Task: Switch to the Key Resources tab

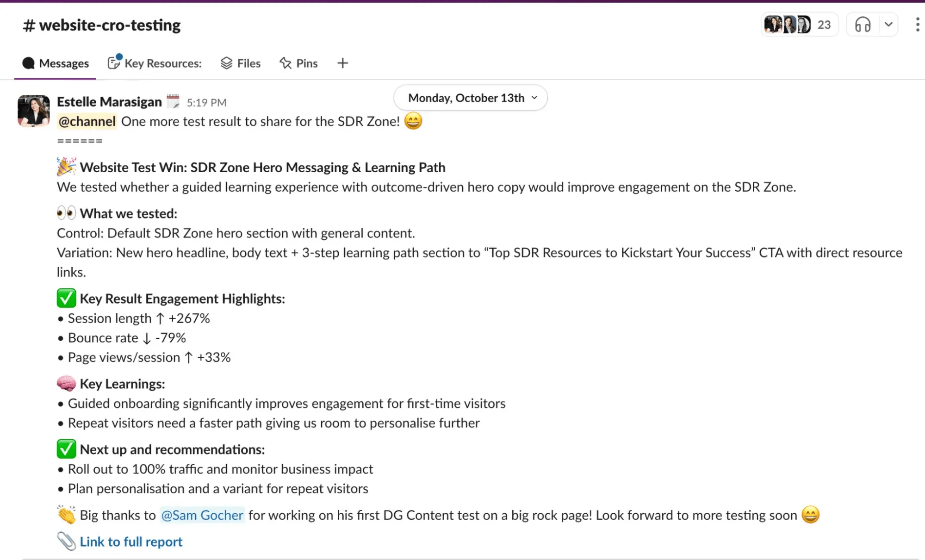Action: coord(162,63)
